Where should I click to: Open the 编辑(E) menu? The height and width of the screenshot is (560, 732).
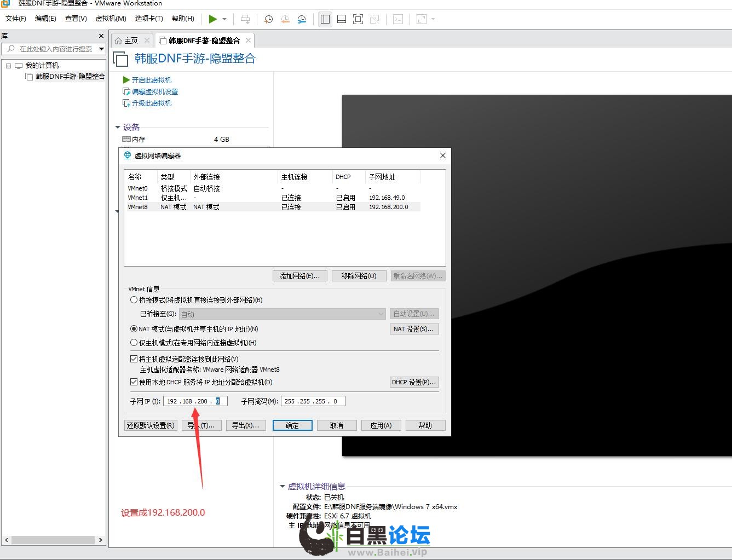tap(45, 19)
